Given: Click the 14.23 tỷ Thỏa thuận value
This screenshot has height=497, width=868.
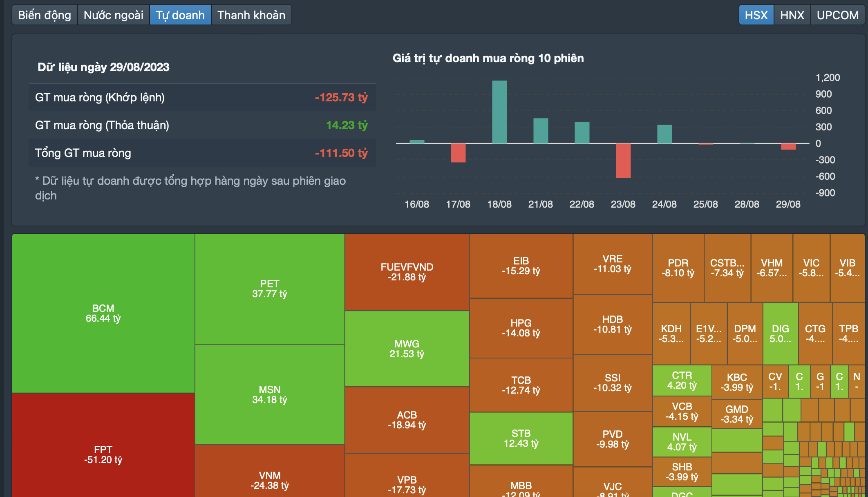Looking at the screenshot, I should (x=347, y=125).
